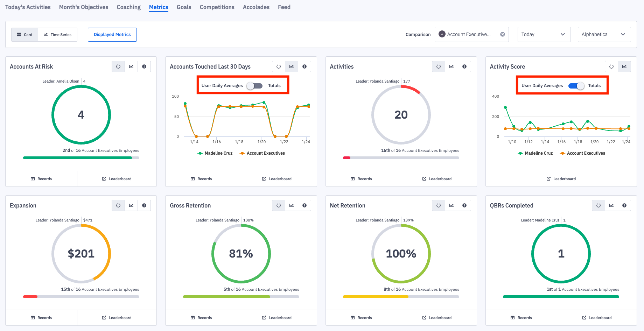
Task: Open line chart view on Expansion card
Action: (x=131, y=205)
